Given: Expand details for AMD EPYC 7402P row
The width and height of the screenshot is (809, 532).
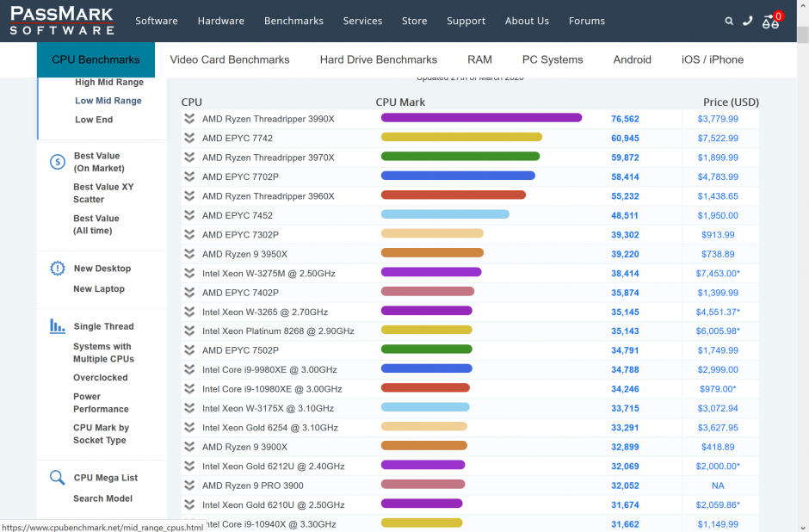Looking at the screenshot, I should point(189,293).
